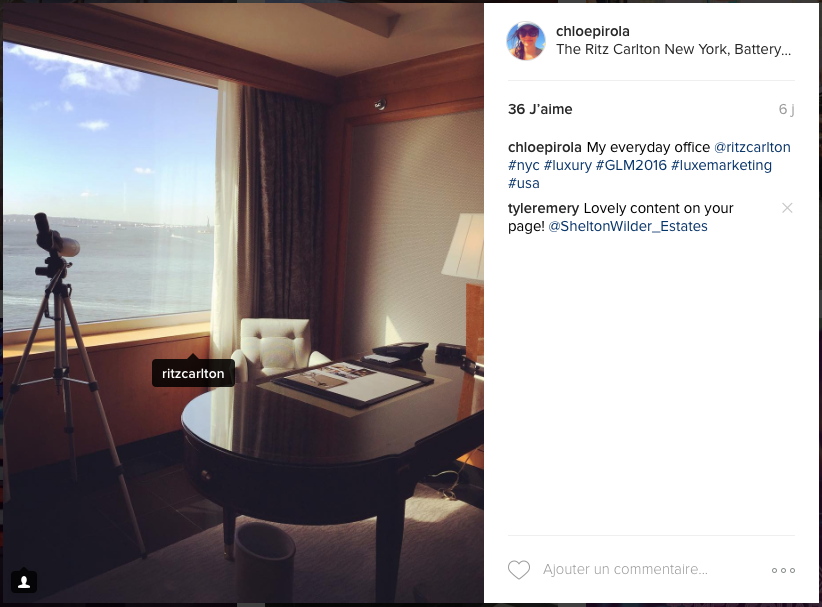
Task: View the 36 J'aime likes list
Action: click(x=540, y=109)
